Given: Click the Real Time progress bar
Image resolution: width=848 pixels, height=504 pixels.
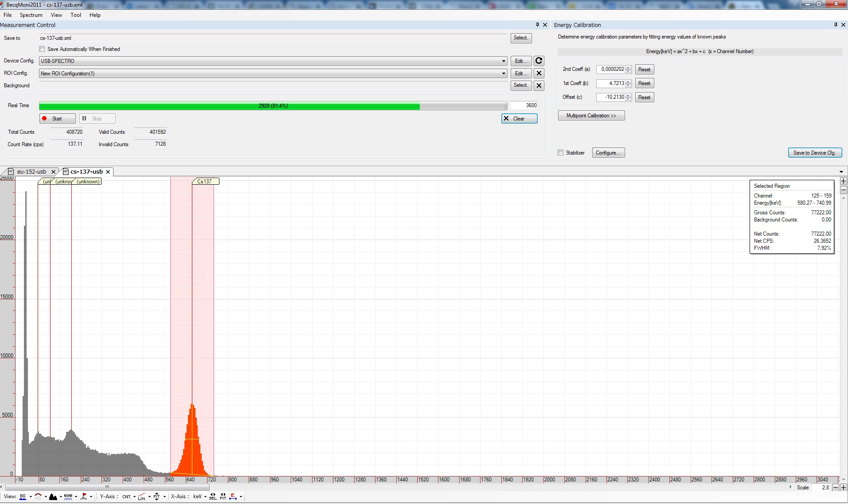Looking at the screenshot, I should 273,106.
